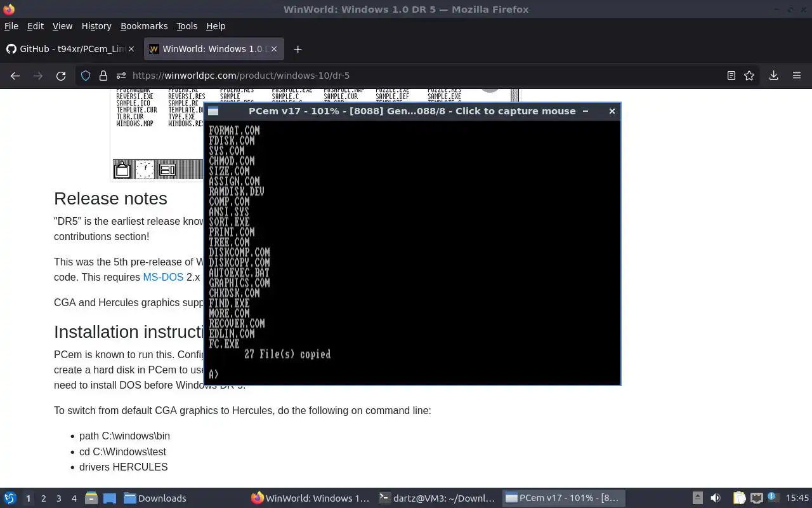Click inside PCem screen to capture mouse
The image size is (812, 508).
[x=412, y=252]
